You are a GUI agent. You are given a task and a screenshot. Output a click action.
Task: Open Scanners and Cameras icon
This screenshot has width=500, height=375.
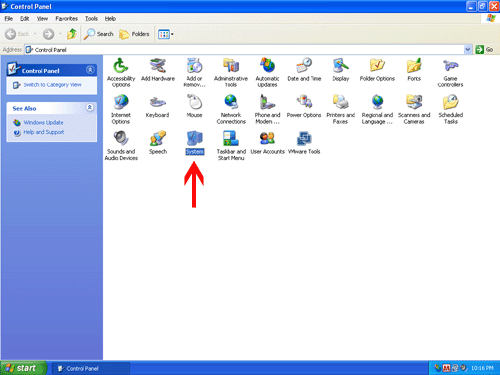pos(414,102)
